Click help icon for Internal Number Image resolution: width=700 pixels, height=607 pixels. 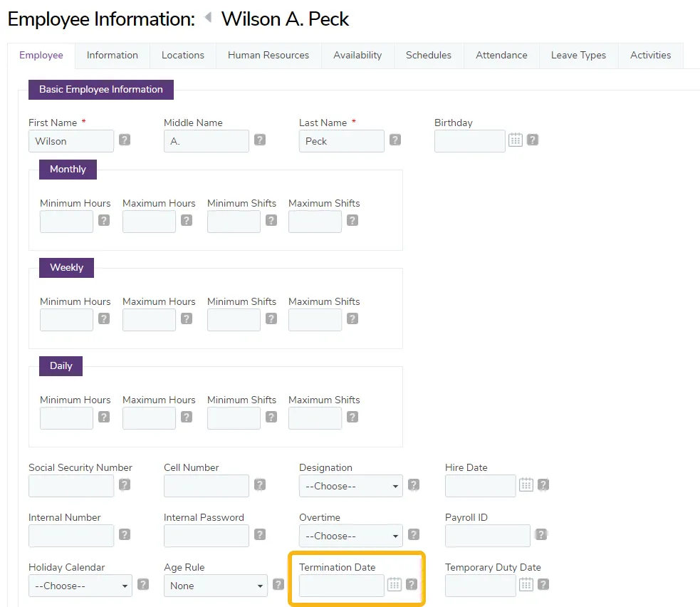click(x=125, y=534)
